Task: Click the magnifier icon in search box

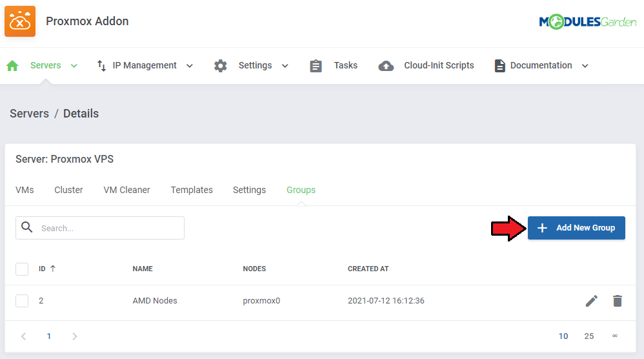Action: pos(27,227)
